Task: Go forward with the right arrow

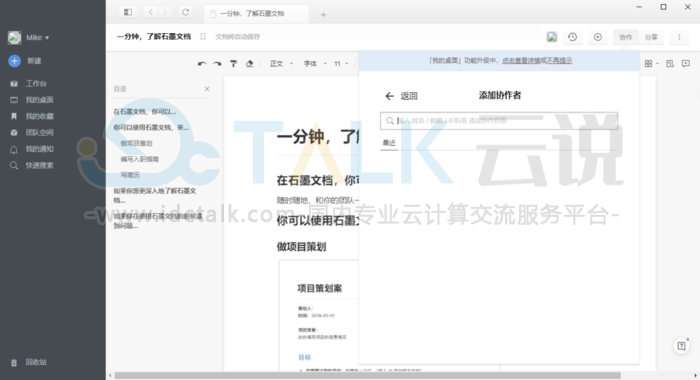Action: pyautogui.click(x=165, y=13)
